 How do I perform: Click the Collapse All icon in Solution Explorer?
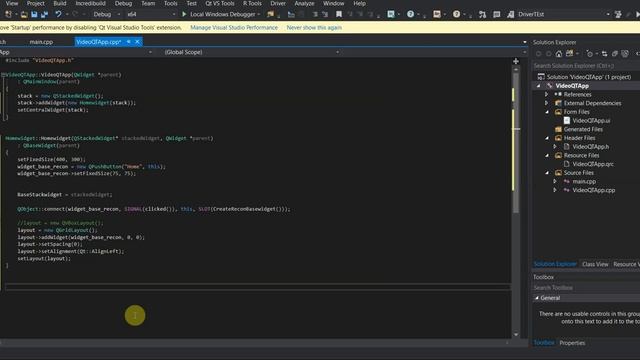pos(615,54)
